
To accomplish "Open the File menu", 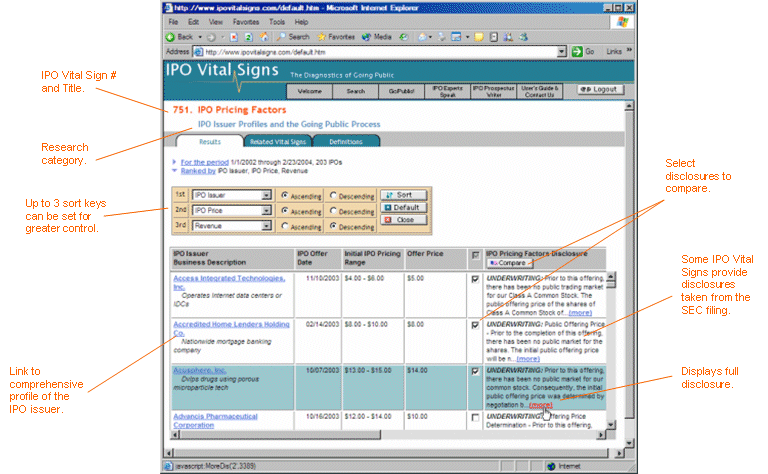I will [173, 22].
